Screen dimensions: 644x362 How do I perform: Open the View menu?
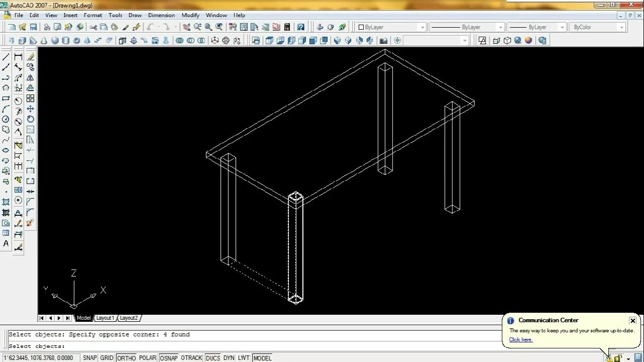tap(51, 15)
